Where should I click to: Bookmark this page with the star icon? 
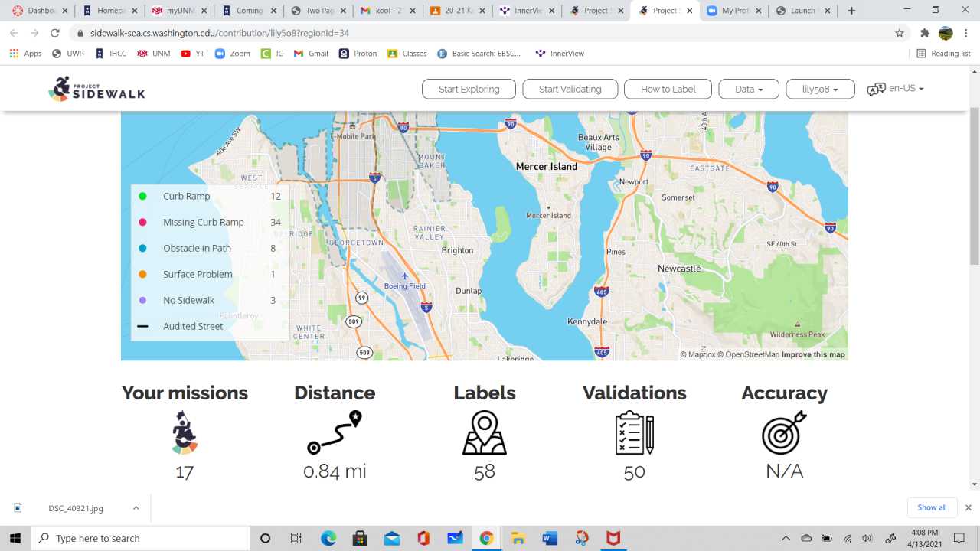tap(900, 34)
